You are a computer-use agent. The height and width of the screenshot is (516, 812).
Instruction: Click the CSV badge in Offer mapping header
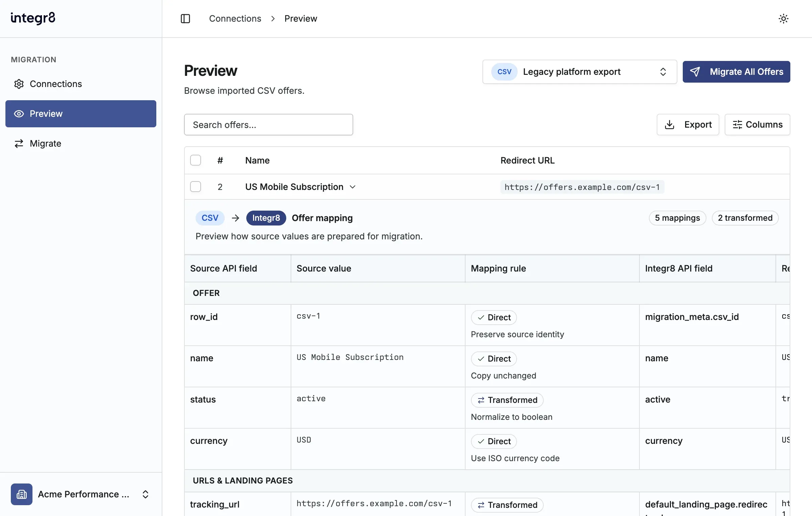[210, 218]
